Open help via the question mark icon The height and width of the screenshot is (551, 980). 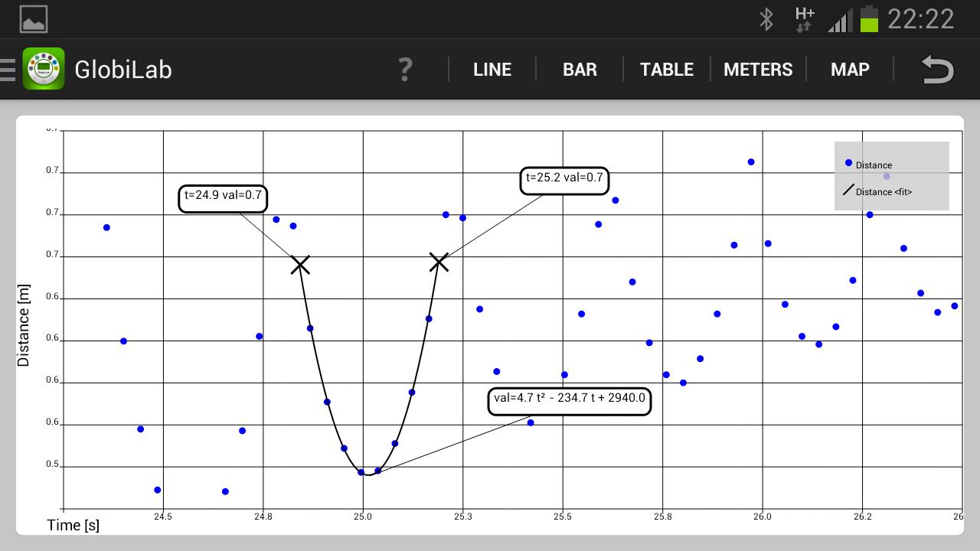(406, 70)
